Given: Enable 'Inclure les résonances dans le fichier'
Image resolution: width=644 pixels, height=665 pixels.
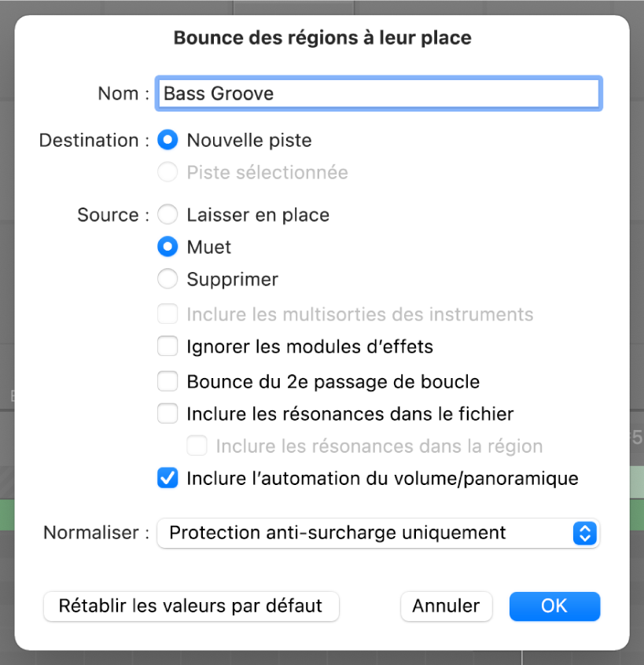Looking at the screenshot, I should coord(167,413).
